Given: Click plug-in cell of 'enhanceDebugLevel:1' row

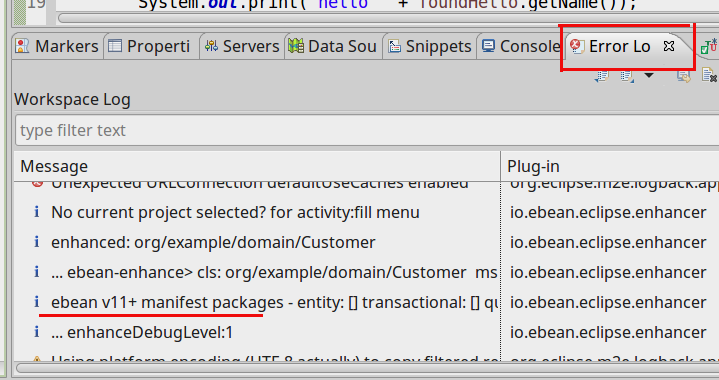Looking at the screenshot, I should [608, 333].
